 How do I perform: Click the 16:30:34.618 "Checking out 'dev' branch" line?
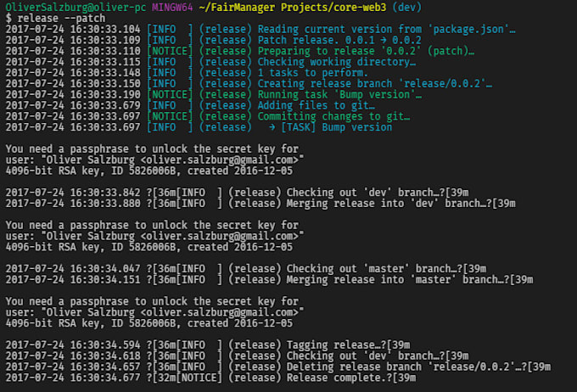coord(237,356)
